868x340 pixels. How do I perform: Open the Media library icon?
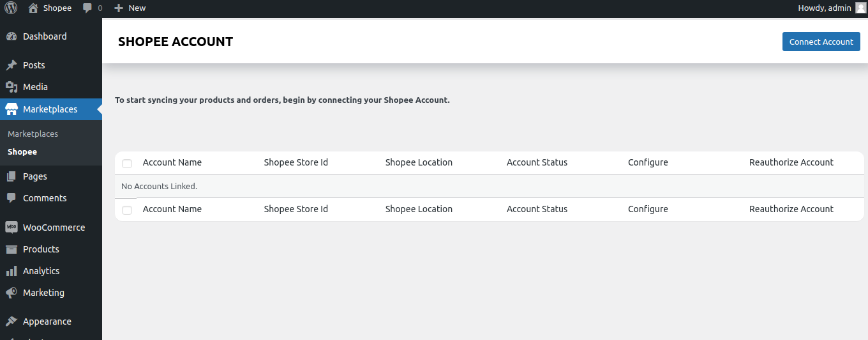point(11,87)
